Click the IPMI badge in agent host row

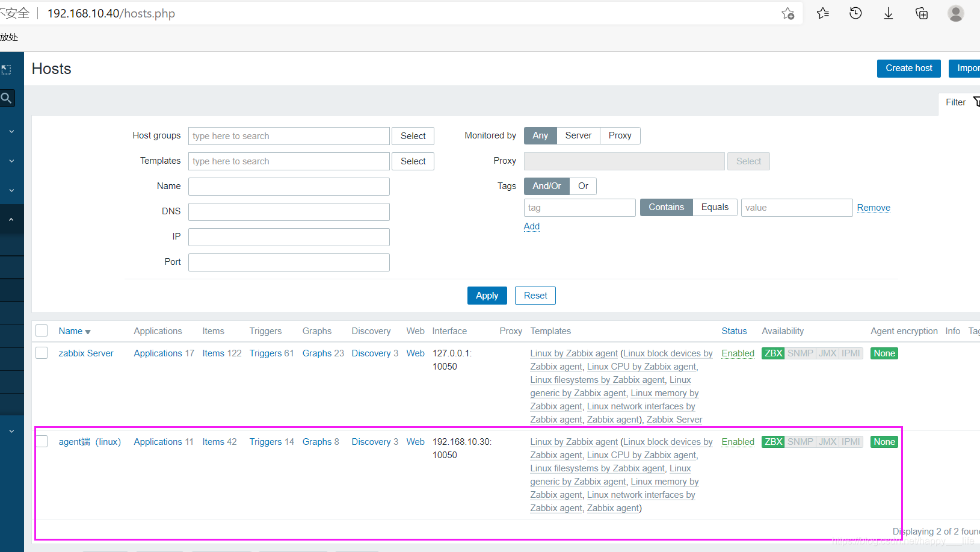(x=851, y=442)
